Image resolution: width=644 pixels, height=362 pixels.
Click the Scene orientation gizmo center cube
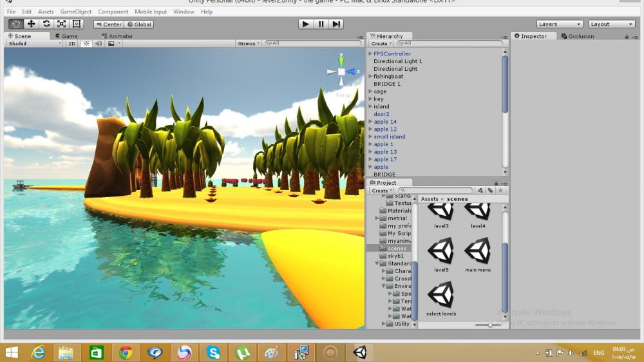pyautogui.click(x=341, y=72)
